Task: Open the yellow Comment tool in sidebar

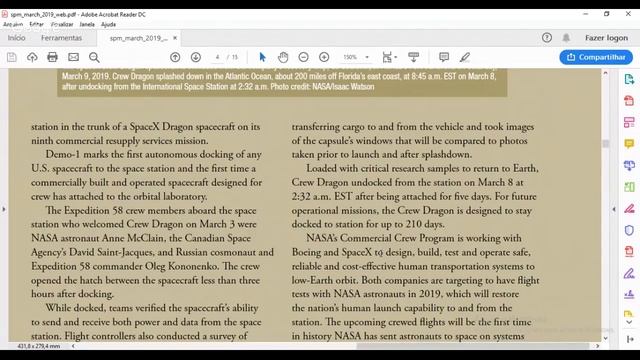Action: pos(629,144)
